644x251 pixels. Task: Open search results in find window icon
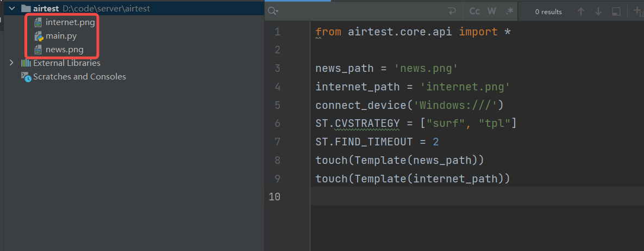tap(616, 12)
